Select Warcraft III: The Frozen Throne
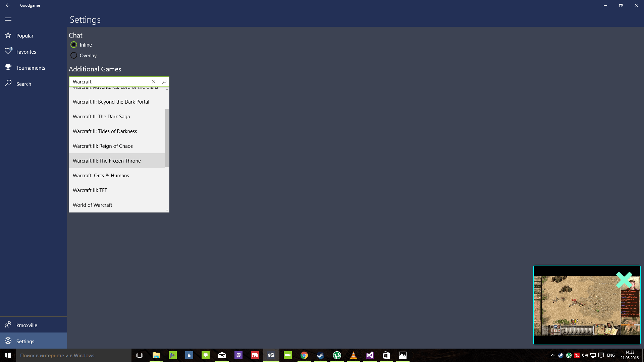Image resolution: width=644 pixels, height=362 pixels. pos(107,161)
